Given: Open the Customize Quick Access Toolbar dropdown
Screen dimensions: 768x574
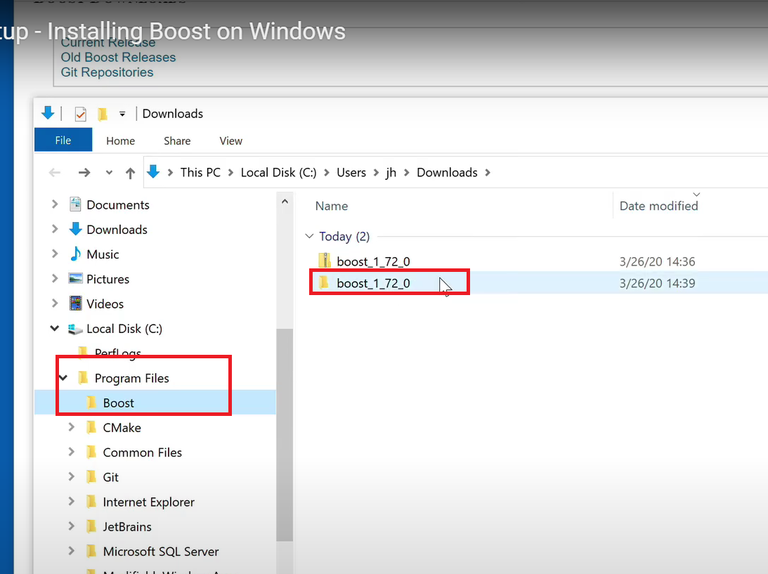Looking at the screenshot, I should pyautogui.click(x=122, y=114).
